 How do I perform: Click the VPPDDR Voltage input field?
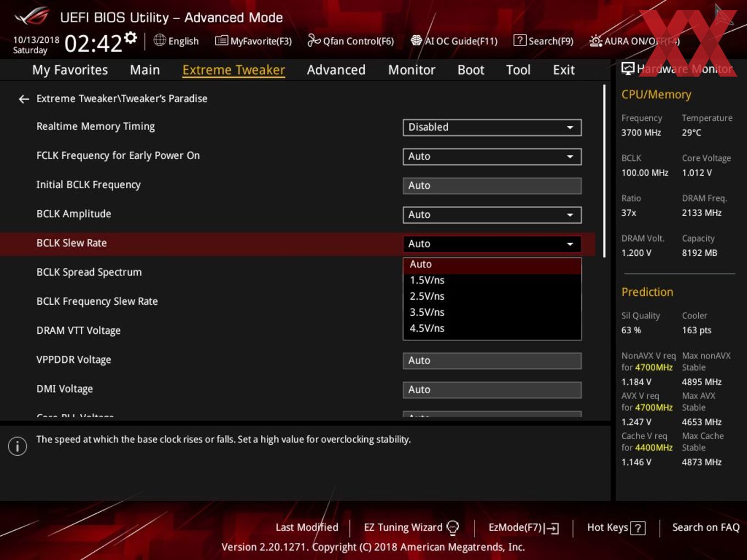pos(492,361)
